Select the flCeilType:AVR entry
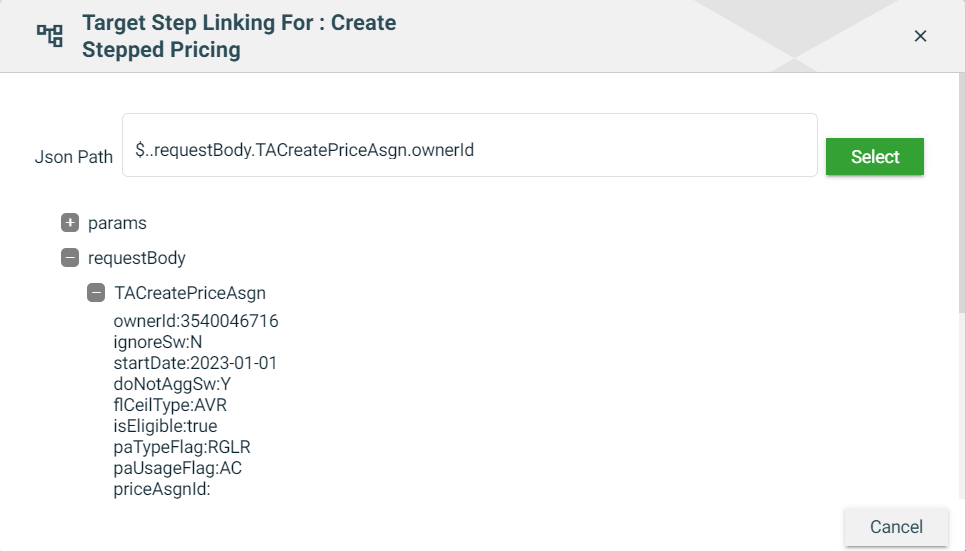 click(x=171, y=405)
